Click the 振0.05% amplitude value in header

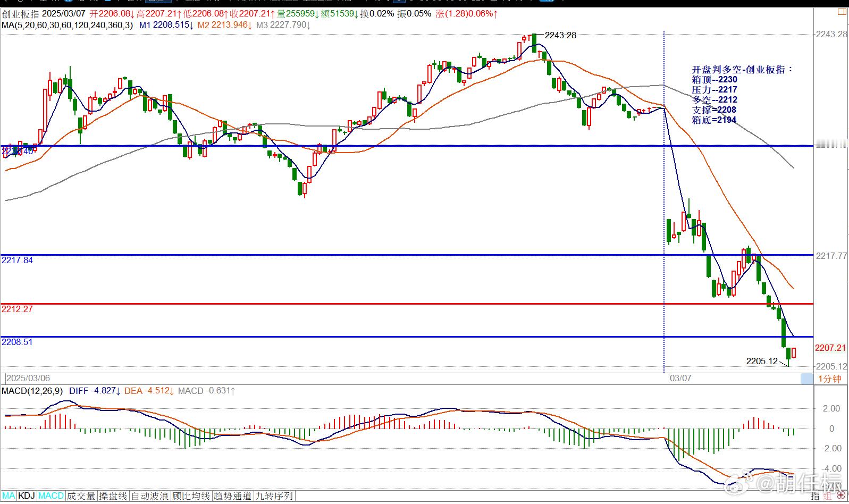[414, 14]
